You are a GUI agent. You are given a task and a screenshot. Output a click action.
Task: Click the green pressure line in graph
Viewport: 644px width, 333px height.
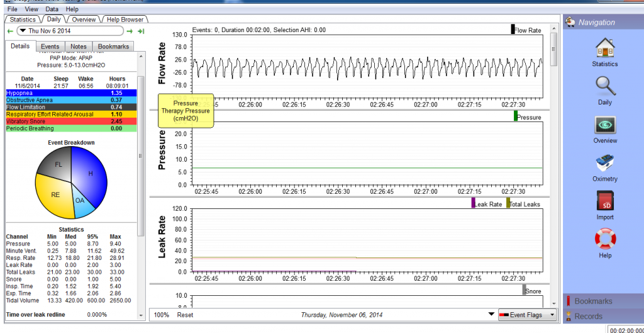point(367,167)
